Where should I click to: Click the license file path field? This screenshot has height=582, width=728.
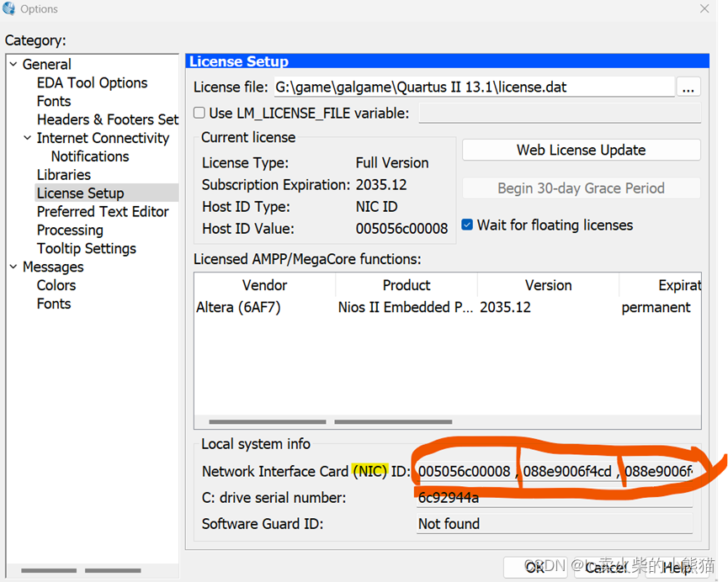(471, 87)
